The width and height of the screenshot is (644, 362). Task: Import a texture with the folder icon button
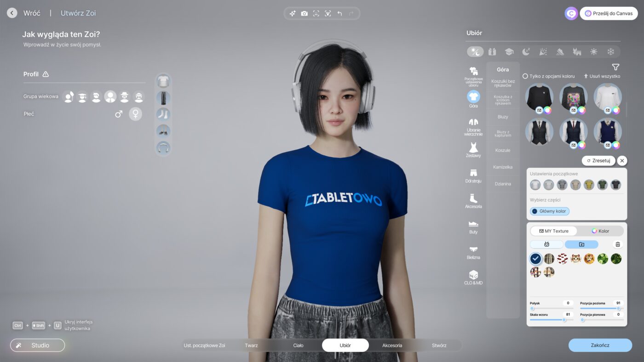(x=581, y=244)
